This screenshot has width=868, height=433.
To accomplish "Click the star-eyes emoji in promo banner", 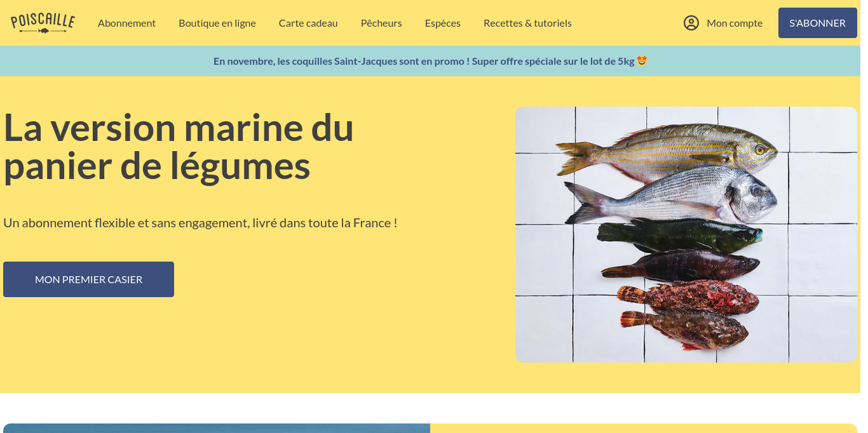I will point(642,61).
